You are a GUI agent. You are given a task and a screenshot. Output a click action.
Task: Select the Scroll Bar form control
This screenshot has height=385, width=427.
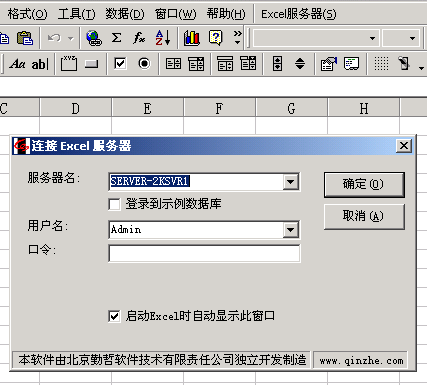[277, 63]
